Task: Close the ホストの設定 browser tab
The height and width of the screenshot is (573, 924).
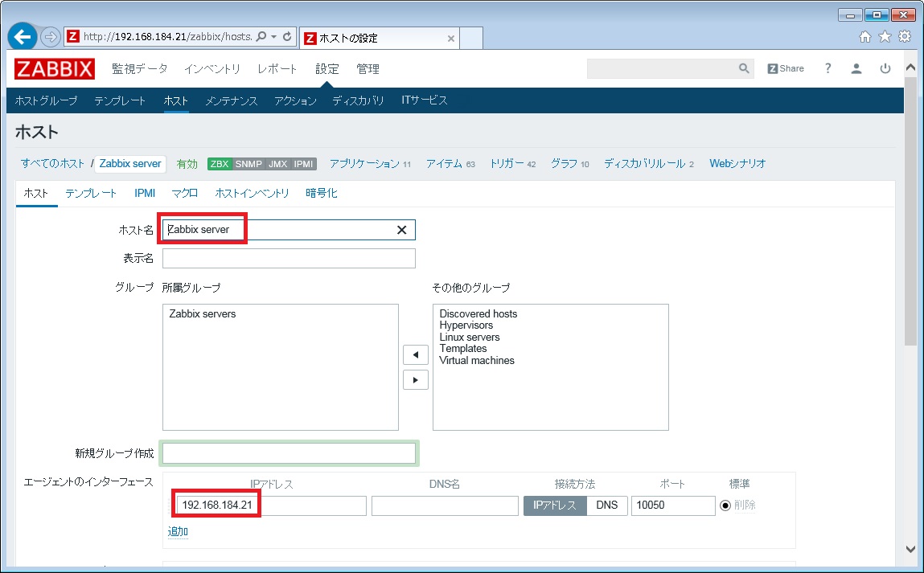Action: coord(451,39)
